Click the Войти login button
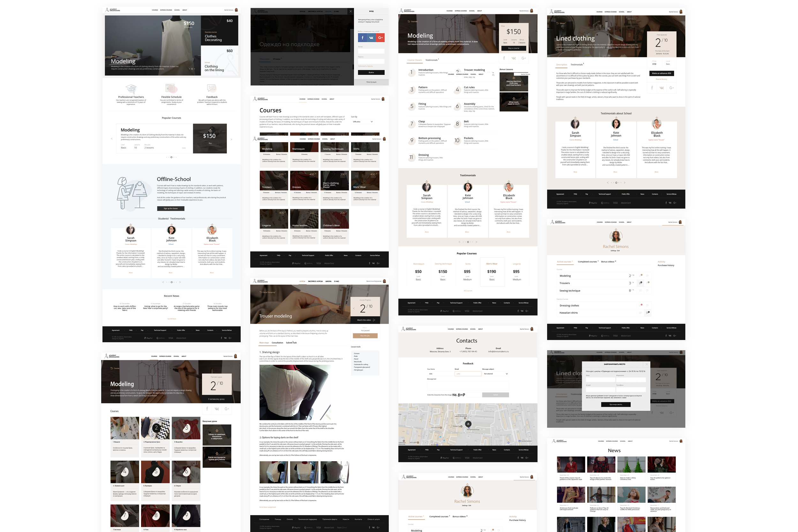Screen dimensions: 798x532 point(371,72)
